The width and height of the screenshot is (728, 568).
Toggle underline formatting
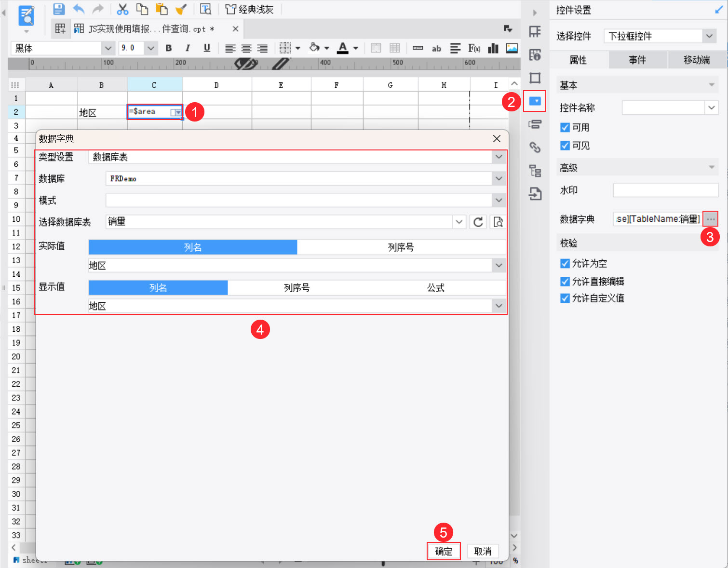click(207, 48)
